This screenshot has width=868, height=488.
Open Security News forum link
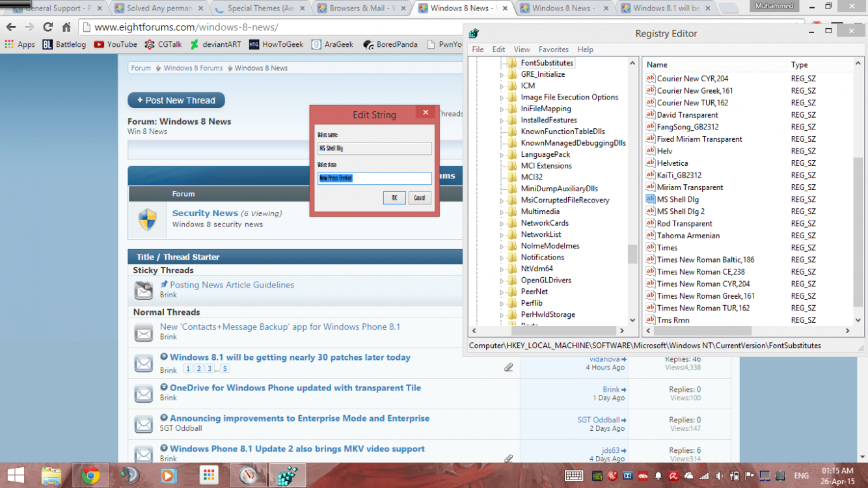(205, 213)
